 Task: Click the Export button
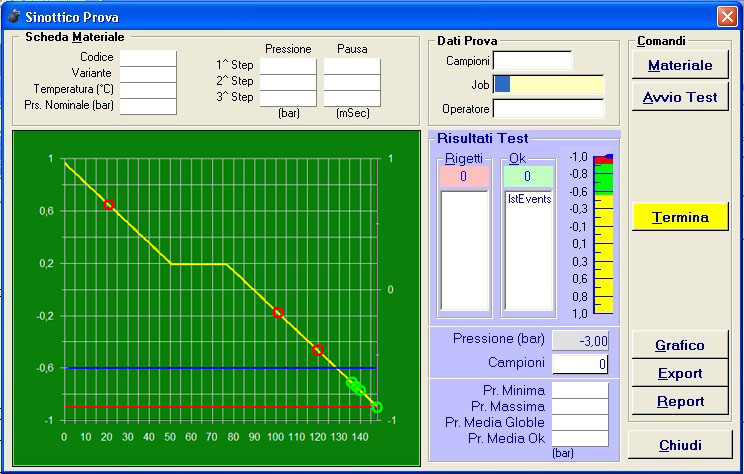[x=679, y=373]
